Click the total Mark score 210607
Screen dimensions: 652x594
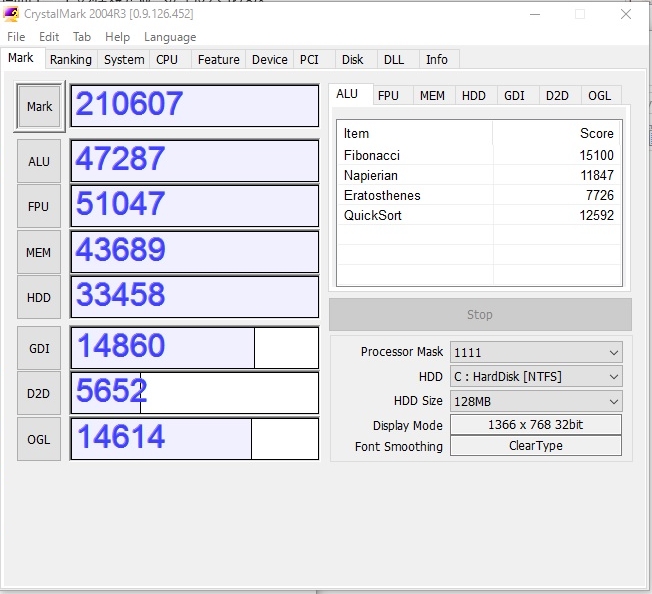coord(195,106)
